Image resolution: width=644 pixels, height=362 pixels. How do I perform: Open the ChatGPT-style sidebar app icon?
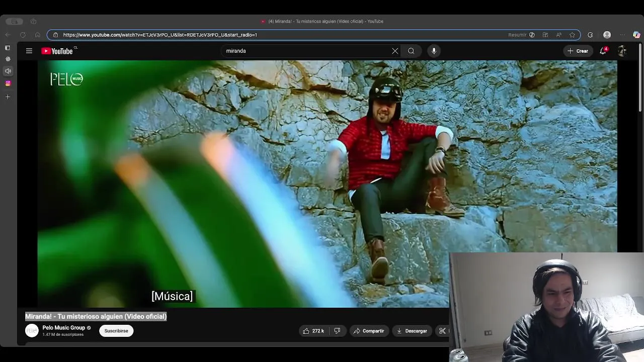tap(8, 59)
